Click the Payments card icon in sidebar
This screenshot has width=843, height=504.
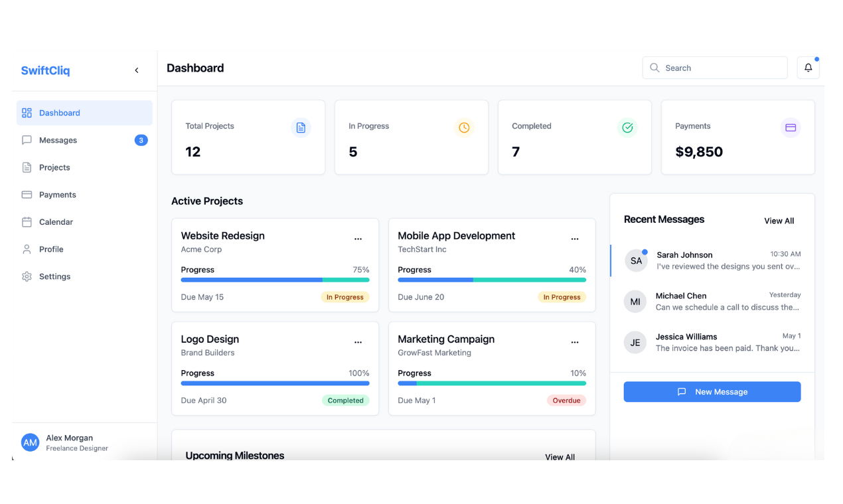click(x=27, y=194)
